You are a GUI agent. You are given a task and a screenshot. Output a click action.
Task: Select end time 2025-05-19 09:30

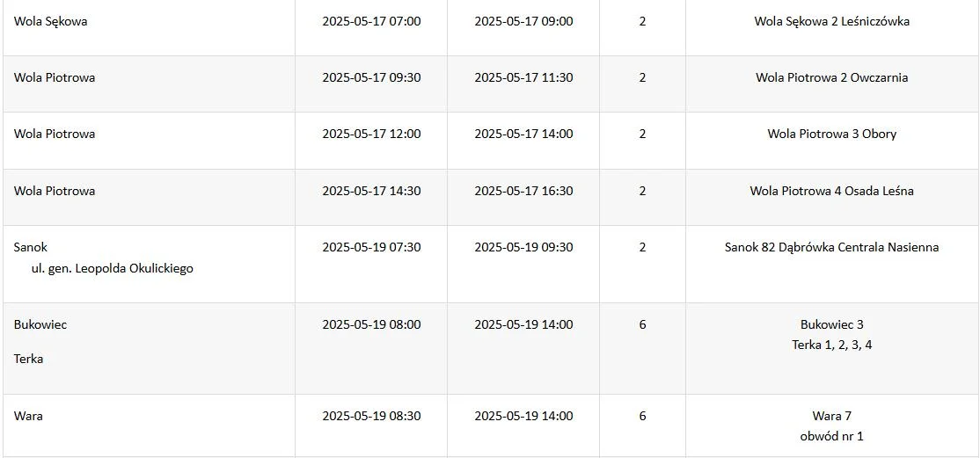[523, 247]
